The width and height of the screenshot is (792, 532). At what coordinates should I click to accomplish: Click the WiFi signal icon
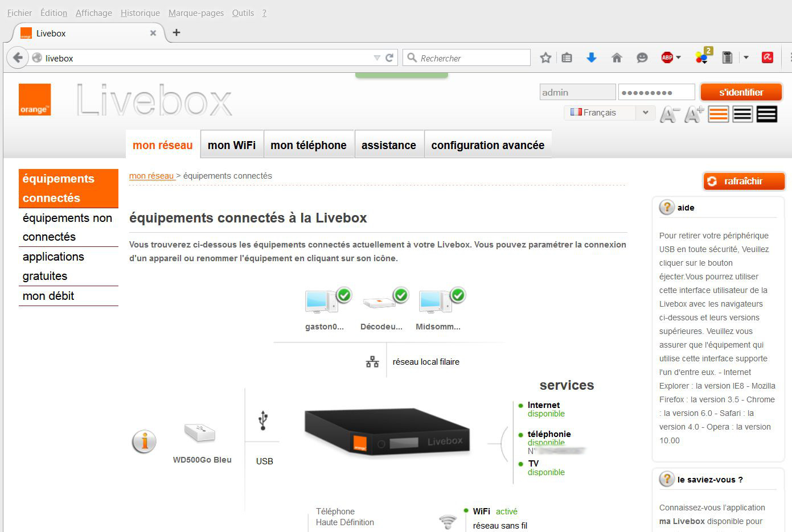448,522
